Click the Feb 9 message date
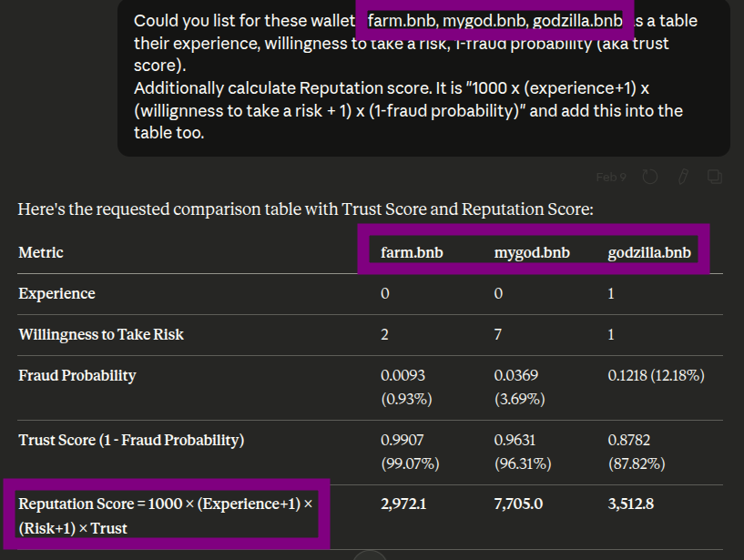 point(611,178)
